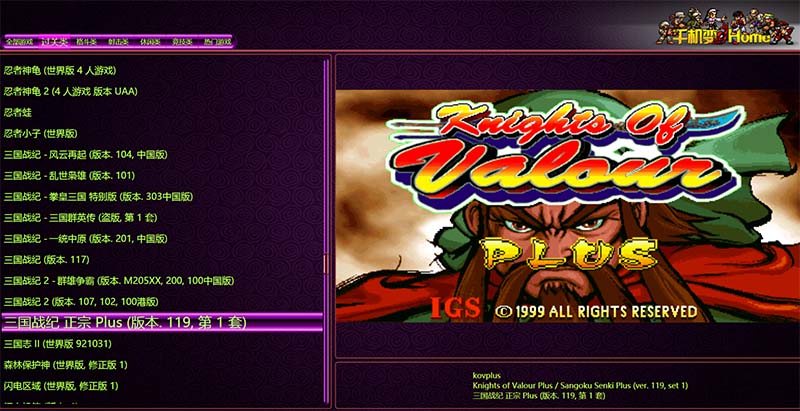
Task: Open the 休闲类 category tab
Action: pos(152,42)
